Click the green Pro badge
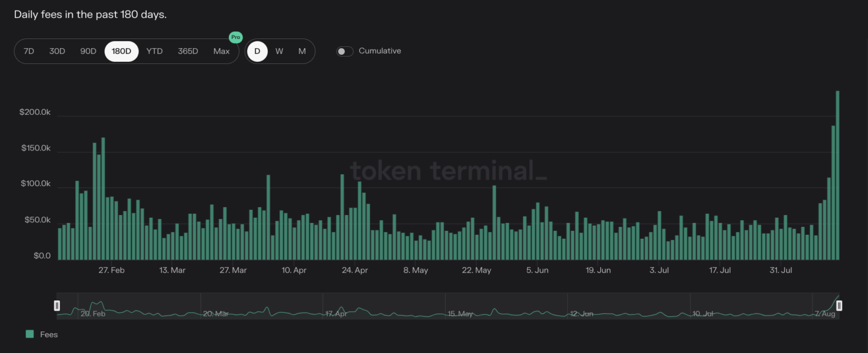 [x=235, y=37]
